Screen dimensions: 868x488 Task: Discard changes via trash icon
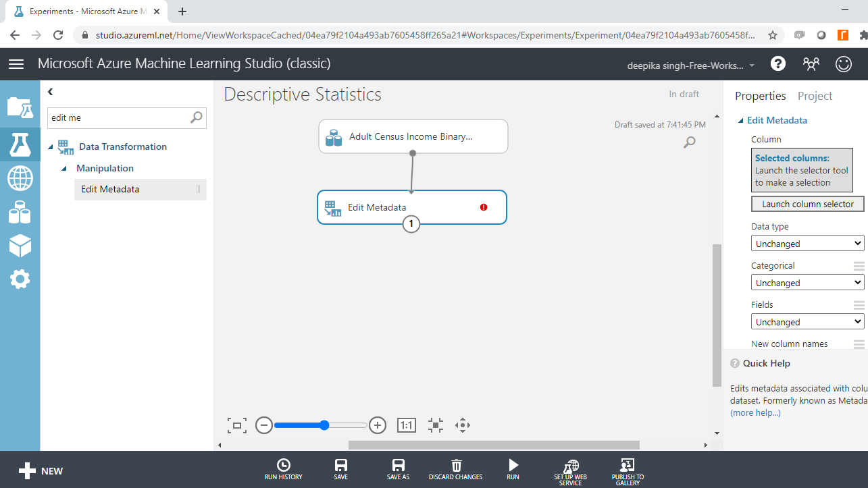[x=456, y=470]
